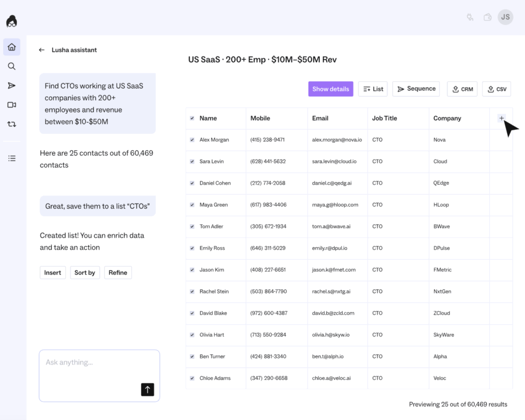Viewport: 525px width, 420px height.
Task: Open the Refine options
Action: pos(118,273)
